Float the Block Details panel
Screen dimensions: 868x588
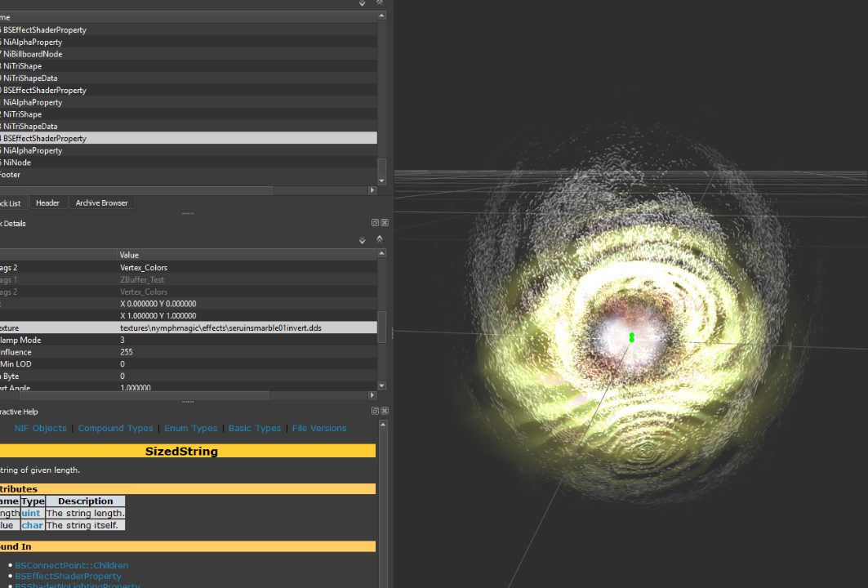coord(375,223)
